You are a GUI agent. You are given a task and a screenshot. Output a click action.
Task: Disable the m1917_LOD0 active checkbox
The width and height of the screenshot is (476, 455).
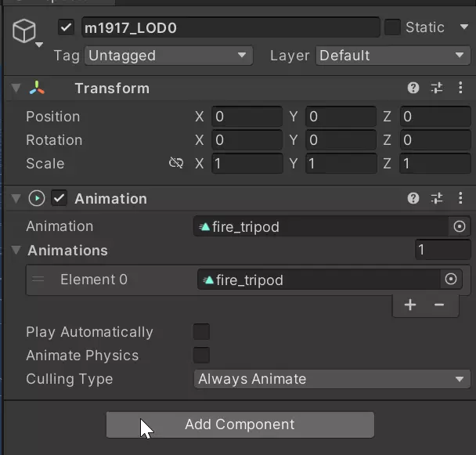coord(67,27)
